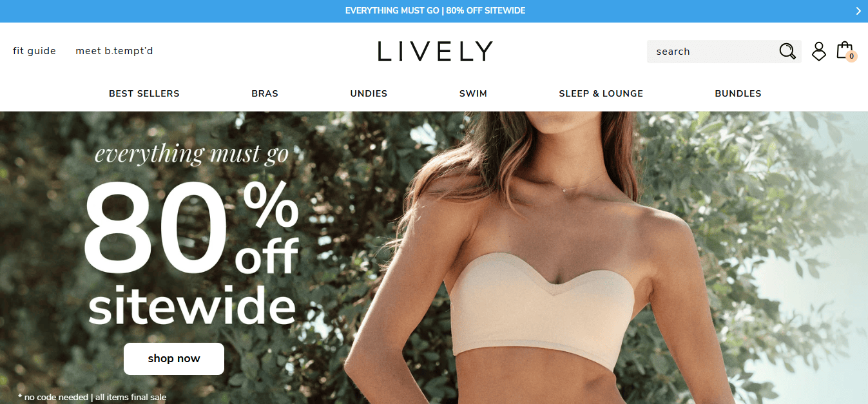The width and height of the screenshot is (868, 404).
Task: Select UNDIES in the navigation bar
Action: 369,93
